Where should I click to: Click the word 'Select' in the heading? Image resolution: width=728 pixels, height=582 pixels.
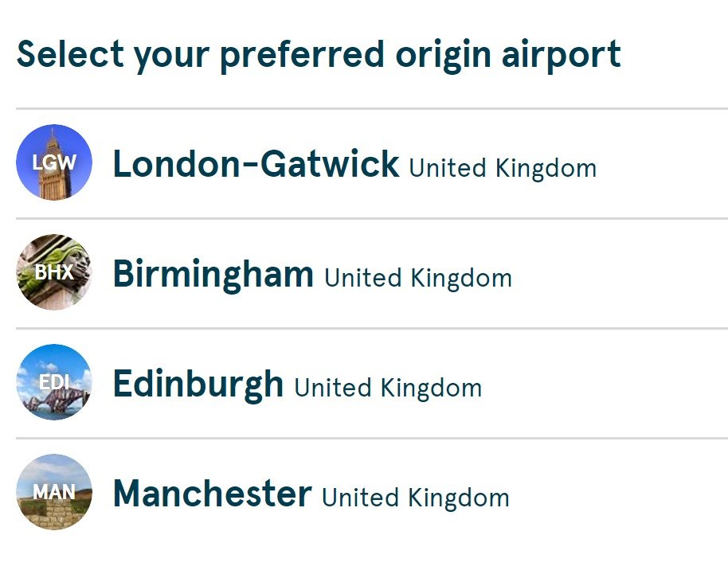[x=71, y=54]
